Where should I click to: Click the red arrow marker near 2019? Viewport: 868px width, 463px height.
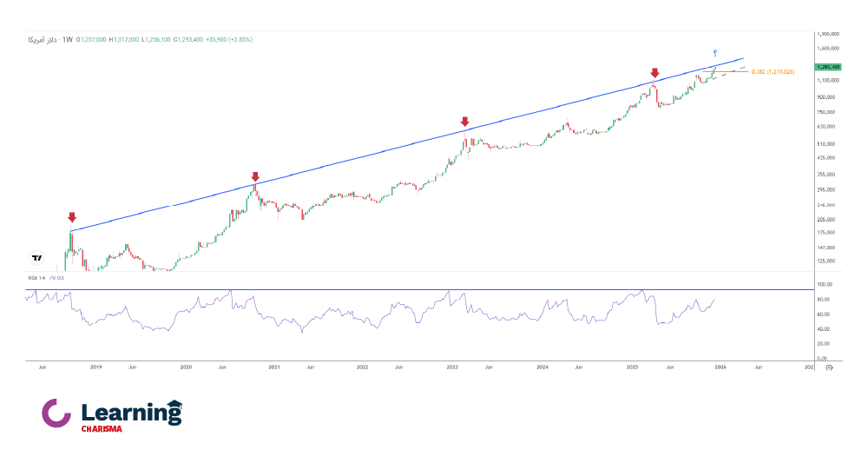click(x=72, y=217)
